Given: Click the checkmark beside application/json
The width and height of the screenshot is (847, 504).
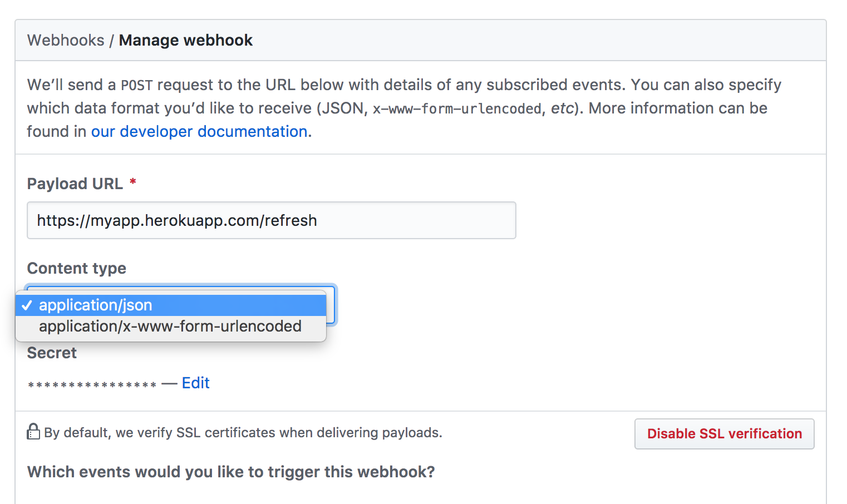Looking at the screenshot, I should 27,305.
